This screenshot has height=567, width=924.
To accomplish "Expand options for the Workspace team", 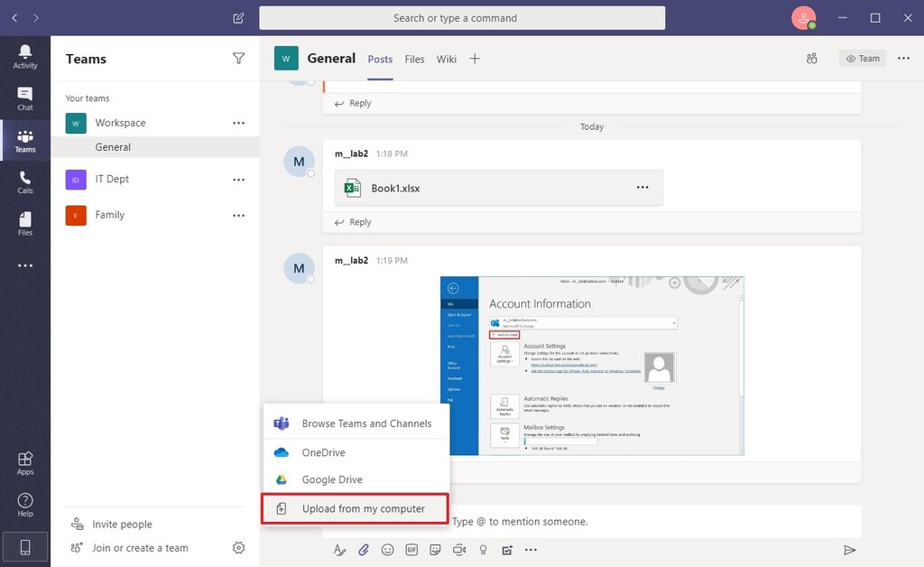I will pos(237,123).
